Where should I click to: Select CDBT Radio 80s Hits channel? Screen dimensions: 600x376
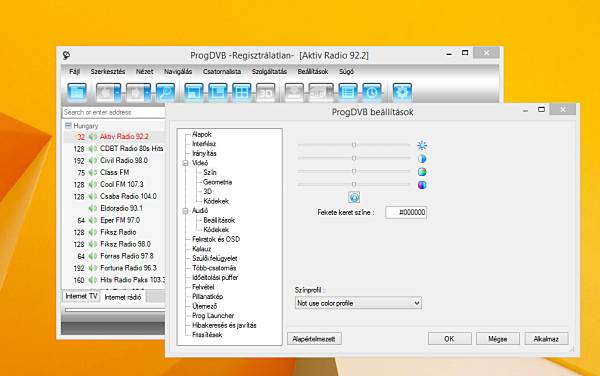click(131, 148)
